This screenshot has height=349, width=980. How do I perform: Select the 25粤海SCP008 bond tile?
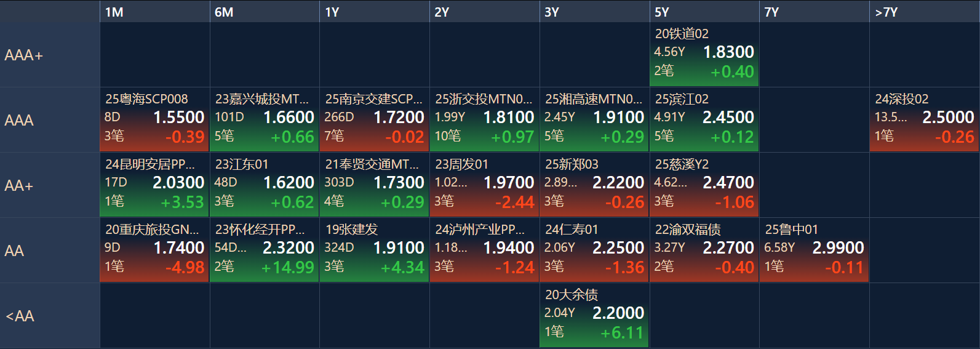pos(154,120)
